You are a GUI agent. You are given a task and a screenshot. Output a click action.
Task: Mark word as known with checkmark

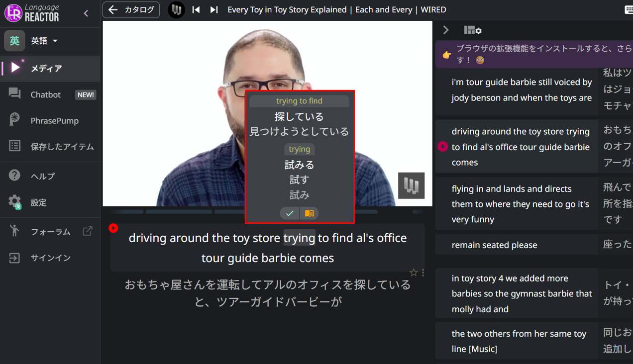click(x=290, y=213)
